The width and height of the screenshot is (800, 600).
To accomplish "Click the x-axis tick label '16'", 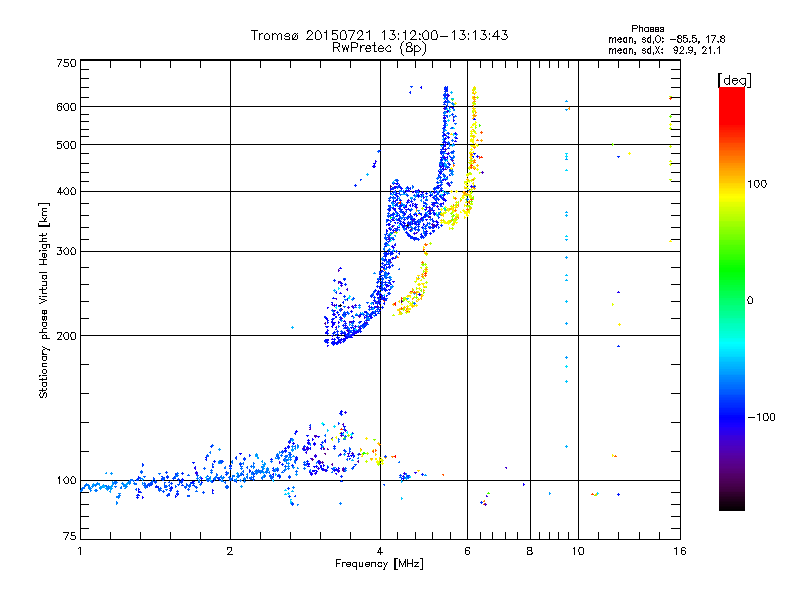I will (x=680, y=551).
